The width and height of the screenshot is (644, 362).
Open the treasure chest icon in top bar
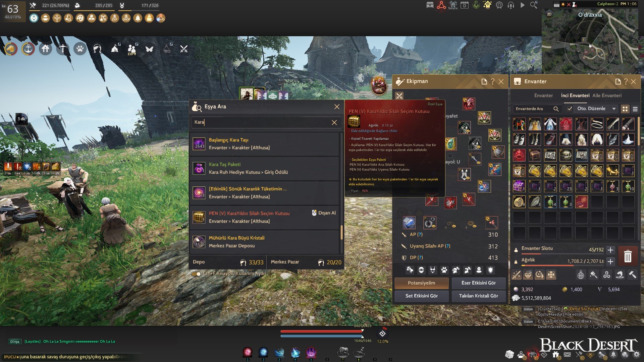(x=430, y=5)
